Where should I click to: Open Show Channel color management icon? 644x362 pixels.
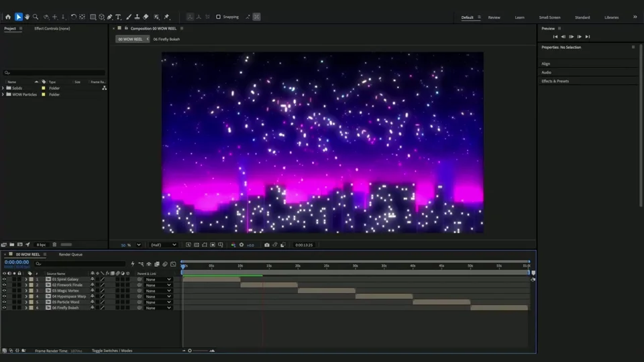pos(233,245)
